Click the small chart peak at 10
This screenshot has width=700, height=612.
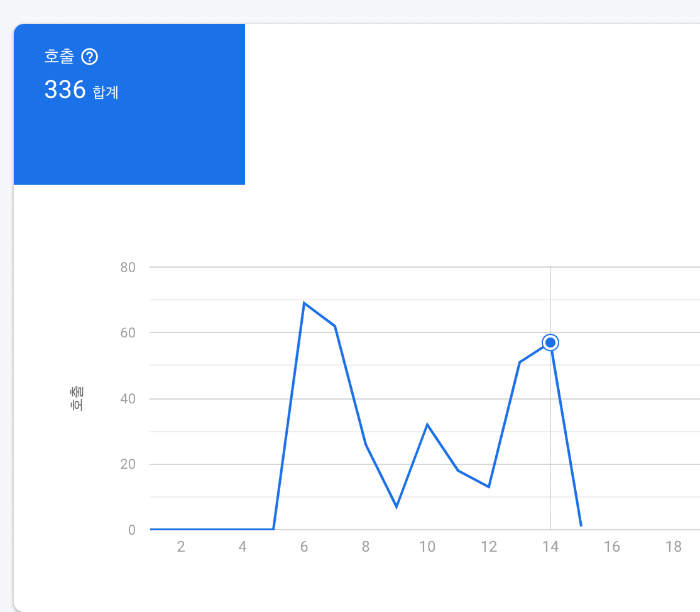pyautogui.click(x=427, y=425)
